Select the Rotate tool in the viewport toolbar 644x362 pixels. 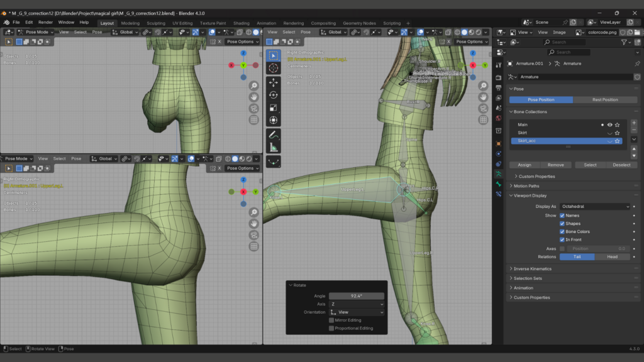click(274, 95)
